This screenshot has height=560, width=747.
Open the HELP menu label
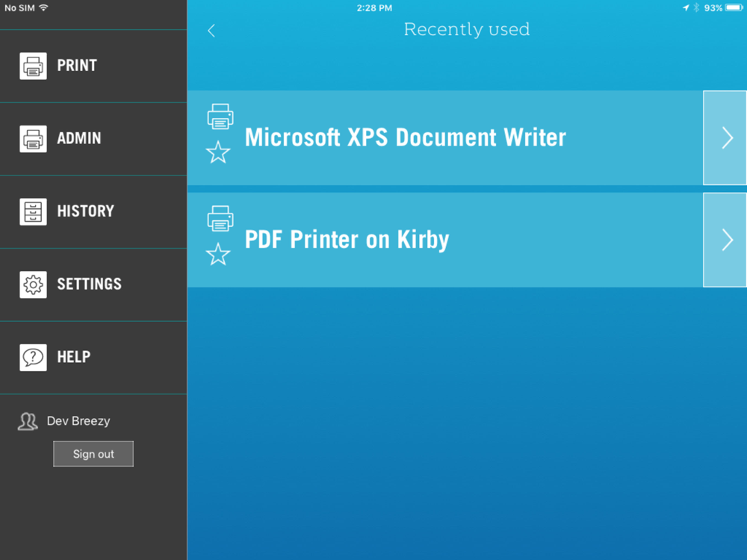(74, 357)
